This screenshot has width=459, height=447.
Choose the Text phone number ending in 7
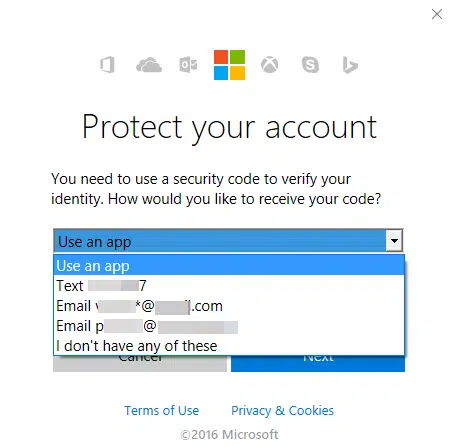(x=229, y=286)
